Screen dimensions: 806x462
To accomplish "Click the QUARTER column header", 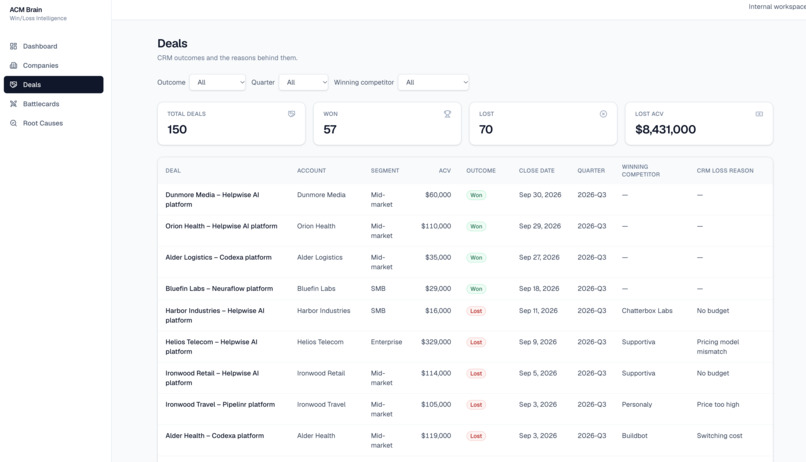I will pyautogui.click(x=591, y=171).
